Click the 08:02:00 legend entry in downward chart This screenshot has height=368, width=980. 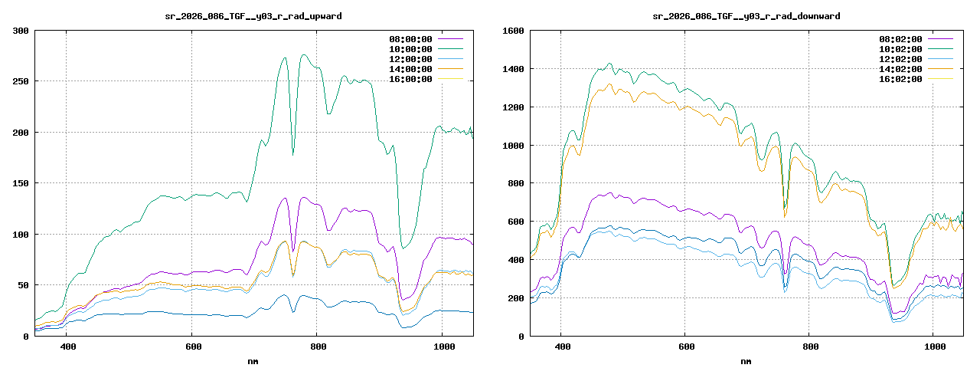point(900,39)
